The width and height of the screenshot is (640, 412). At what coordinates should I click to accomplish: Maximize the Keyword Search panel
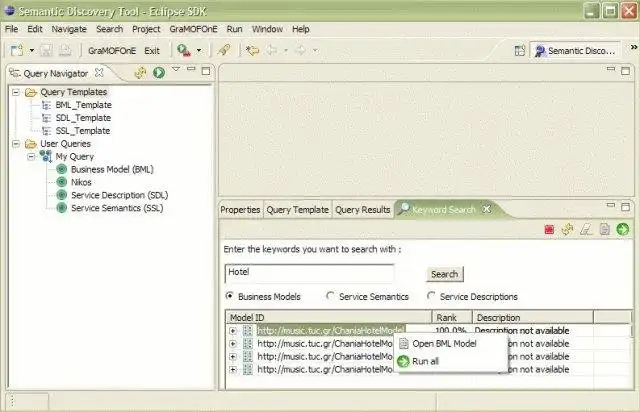coord(626,207)
